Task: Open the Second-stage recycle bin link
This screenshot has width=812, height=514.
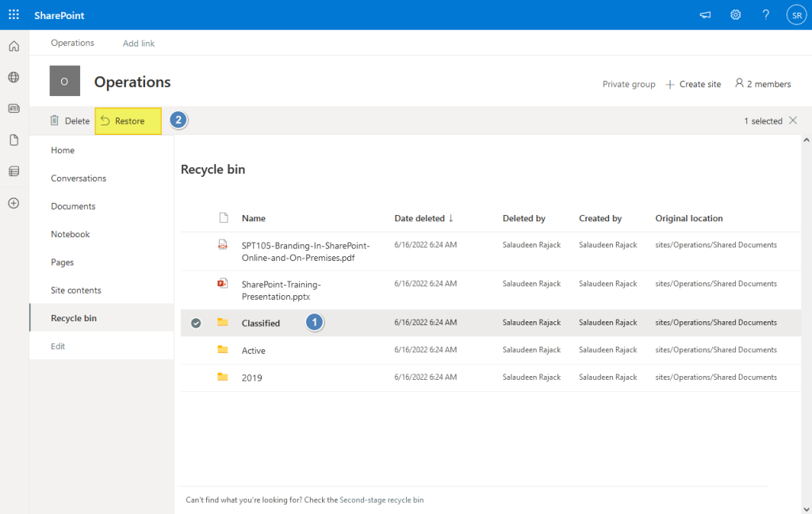Action: 381,500
